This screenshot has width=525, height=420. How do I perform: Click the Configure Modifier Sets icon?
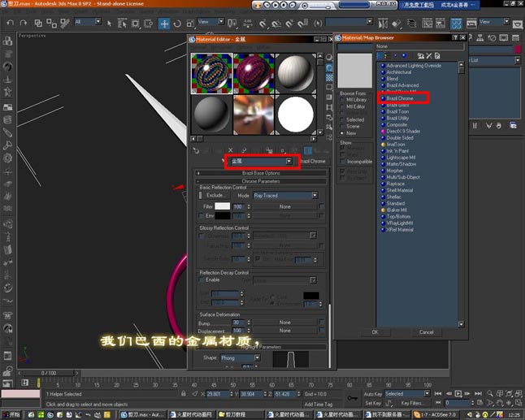[x=513, y=125]
